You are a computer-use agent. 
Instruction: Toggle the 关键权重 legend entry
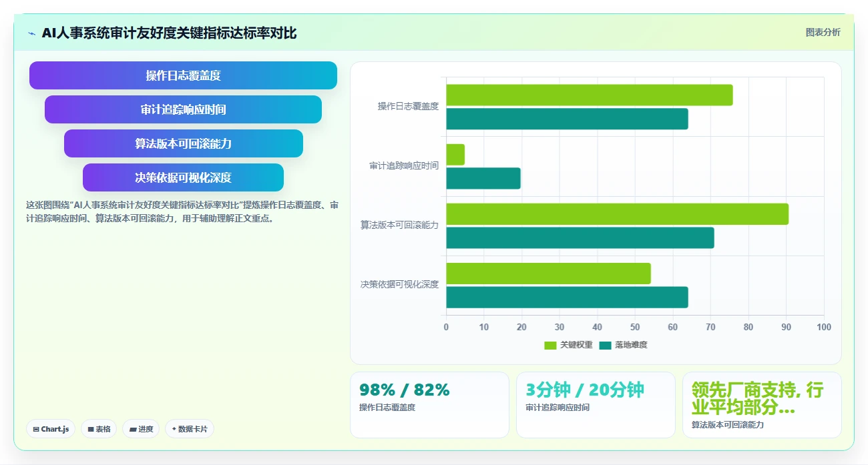coord(568,345)
